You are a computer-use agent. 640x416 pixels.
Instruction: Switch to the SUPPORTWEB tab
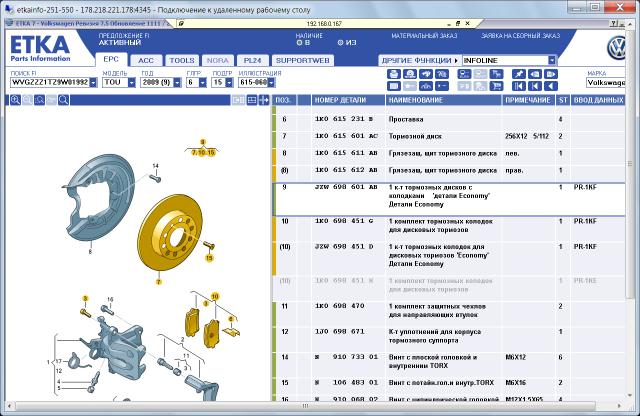[x=302, y=60]
